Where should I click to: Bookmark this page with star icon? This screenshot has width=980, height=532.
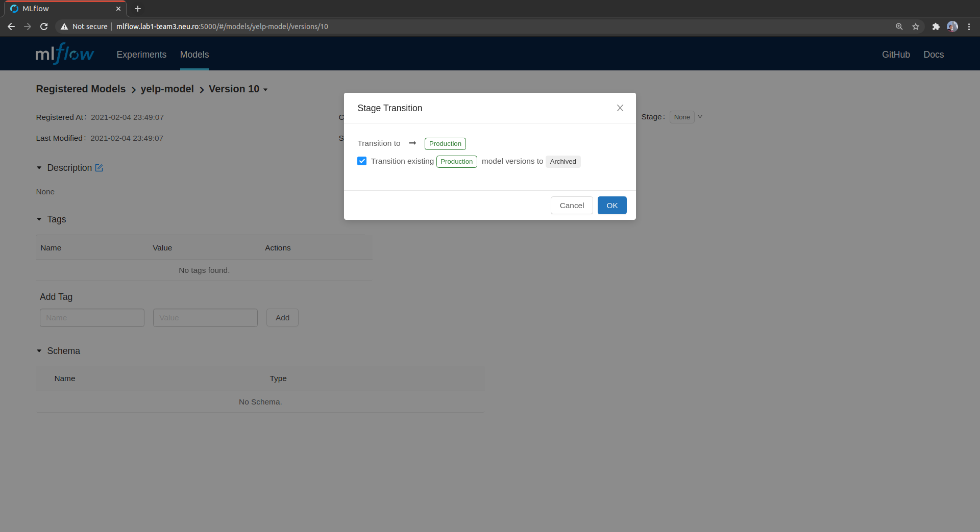pos(916,27)
